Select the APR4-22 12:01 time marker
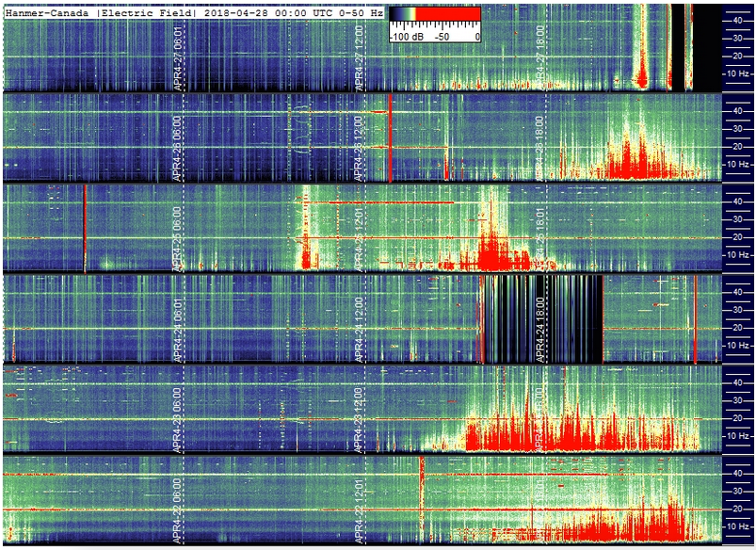 359,511
